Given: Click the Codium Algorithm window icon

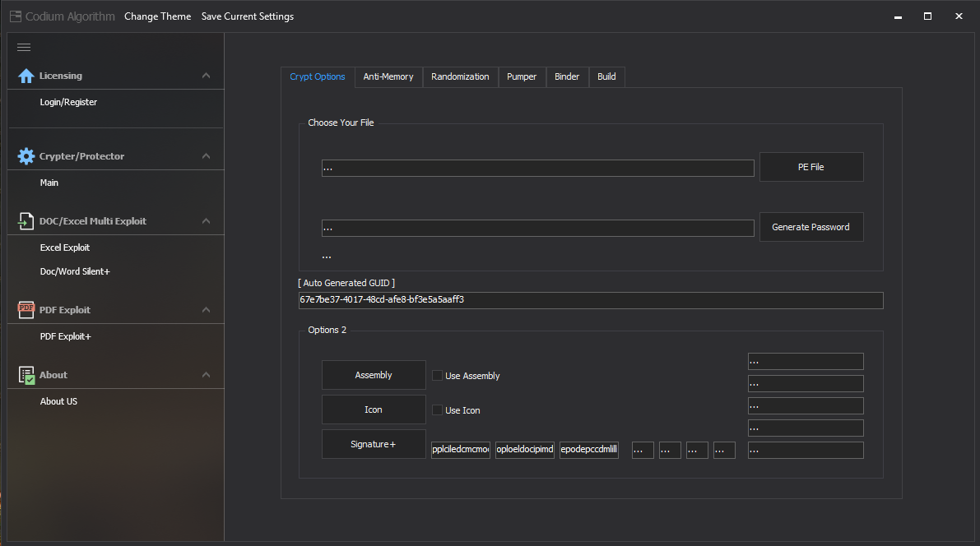Looking at the screenshot, I should coord(16,16).
